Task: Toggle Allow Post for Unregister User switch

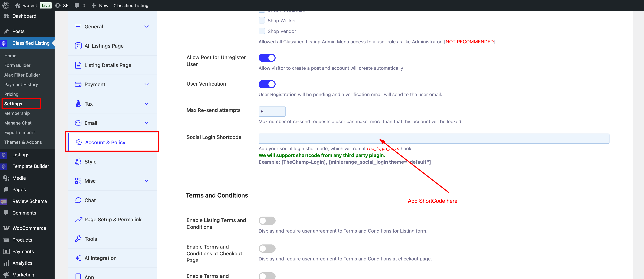Action: 267,58
